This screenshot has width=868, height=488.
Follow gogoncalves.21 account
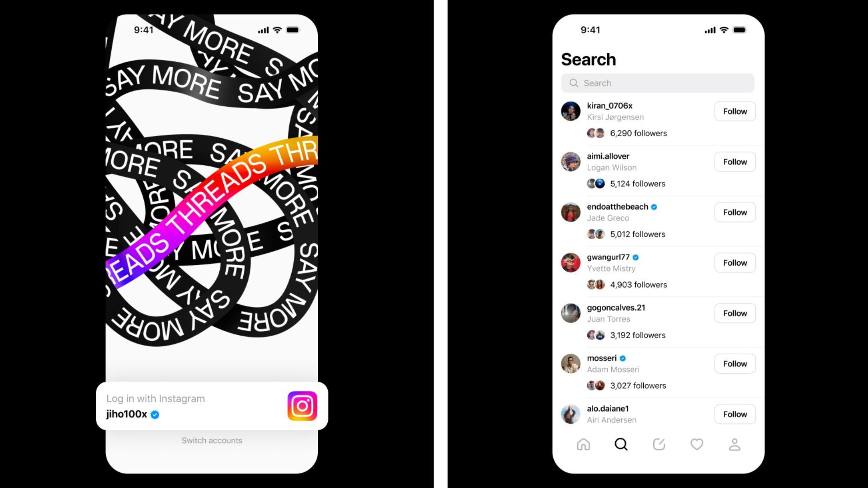(734, 313)
